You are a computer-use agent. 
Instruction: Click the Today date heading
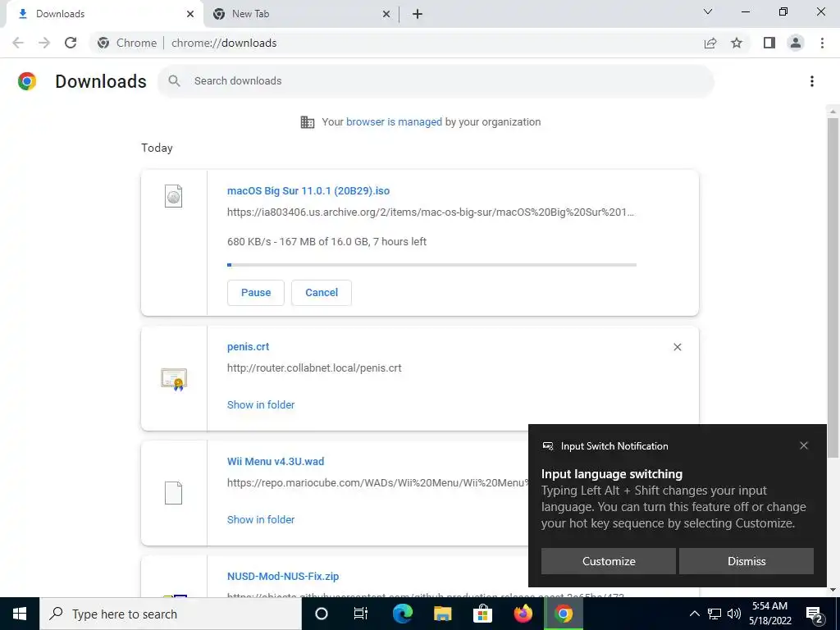[x=157, y=148]
